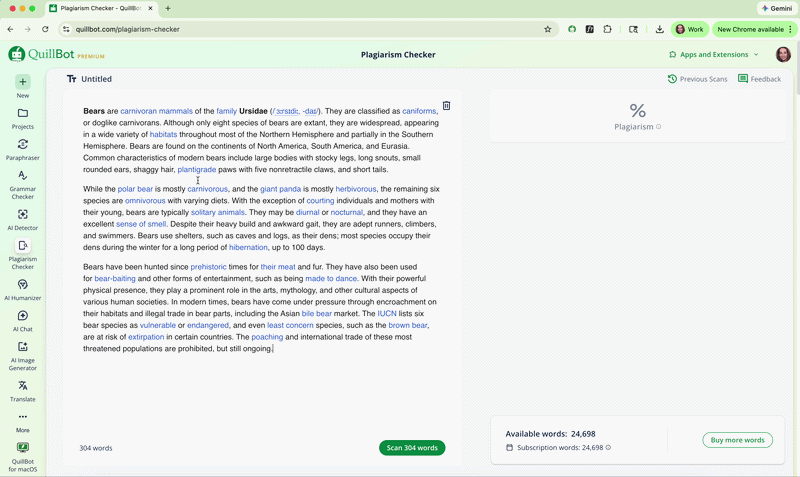
Task: Open the Translate tool
Action: (x=22, y=386)
